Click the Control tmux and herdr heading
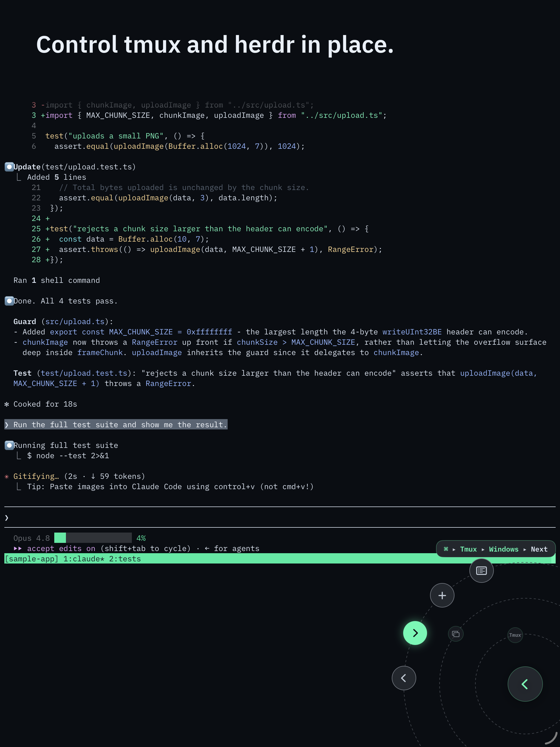This screenshot has width=560, height=747. click(215, 45)
